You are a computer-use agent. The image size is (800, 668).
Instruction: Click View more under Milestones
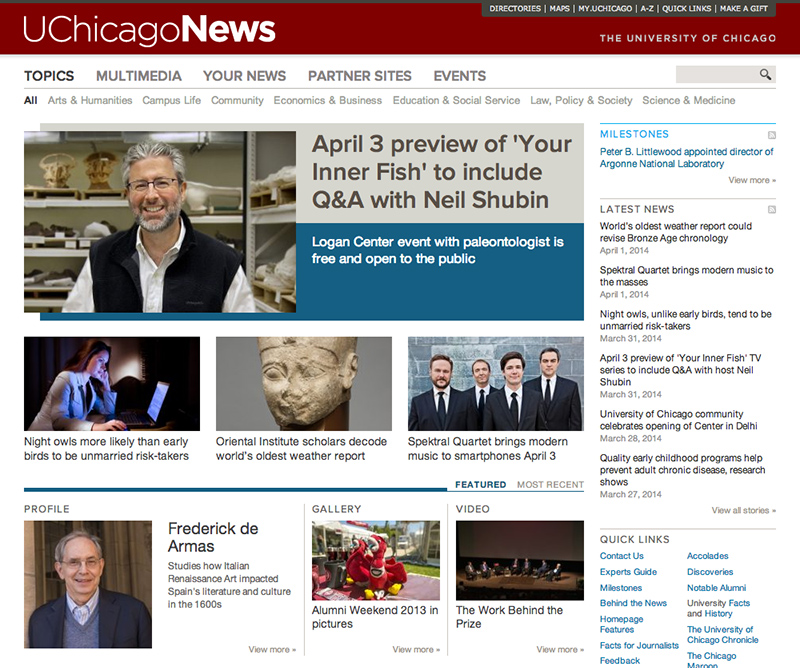(x=752, y=180)
